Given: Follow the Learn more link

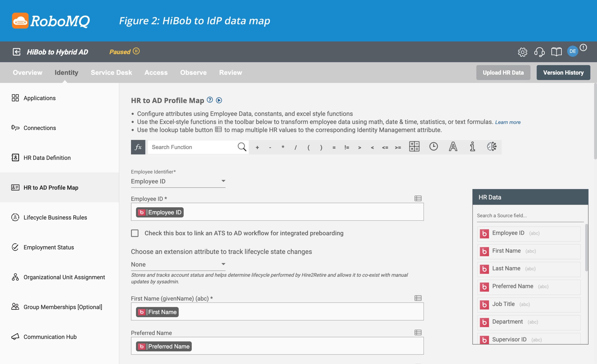Looking at the screenshot, I should click(x=508, y=122).
